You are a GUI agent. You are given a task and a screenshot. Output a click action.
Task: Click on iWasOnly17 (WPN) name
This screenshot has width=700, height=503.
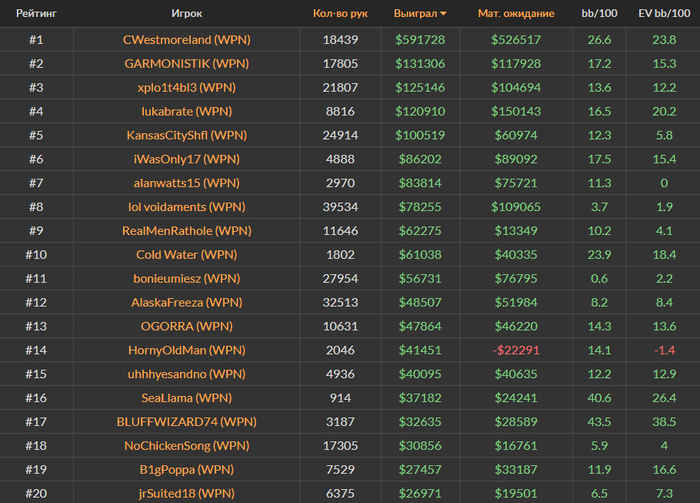[186, 159]
